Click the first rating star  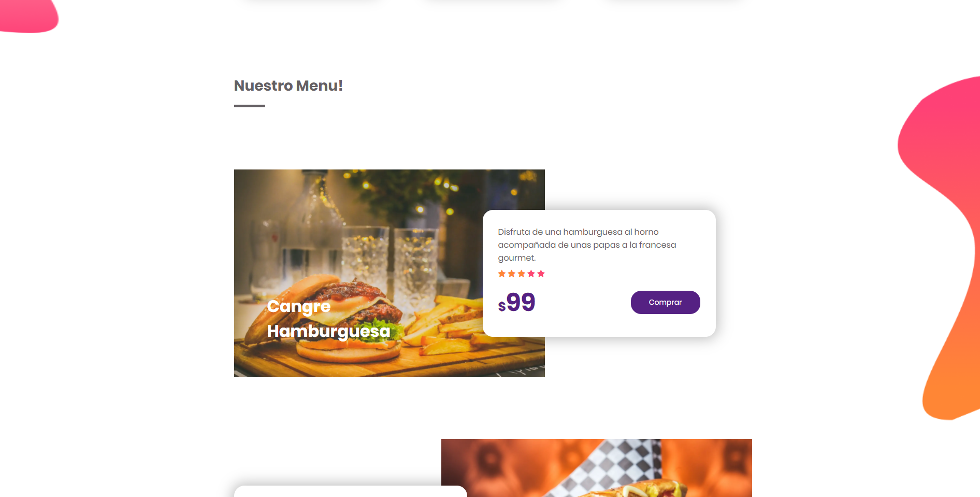point(501,274)
